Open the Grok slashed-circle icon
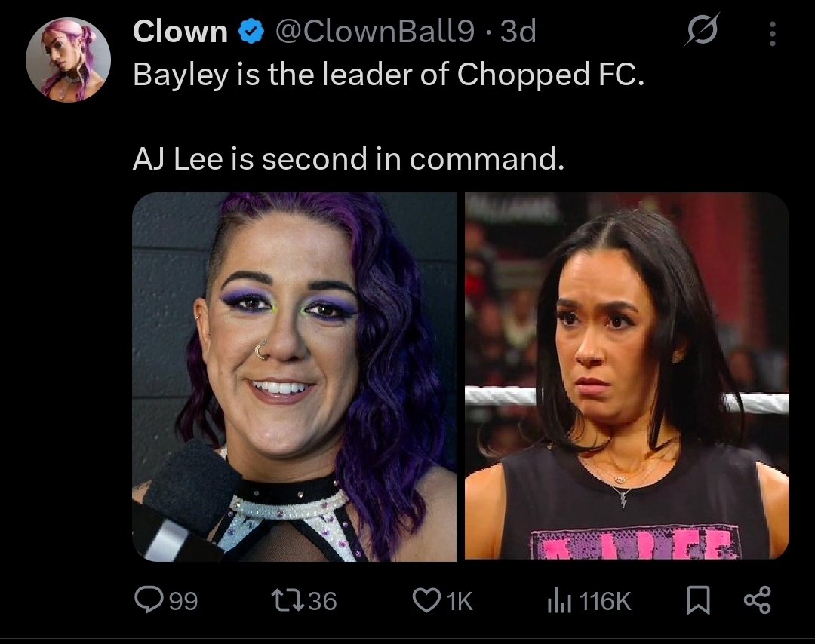 [703, 30]
